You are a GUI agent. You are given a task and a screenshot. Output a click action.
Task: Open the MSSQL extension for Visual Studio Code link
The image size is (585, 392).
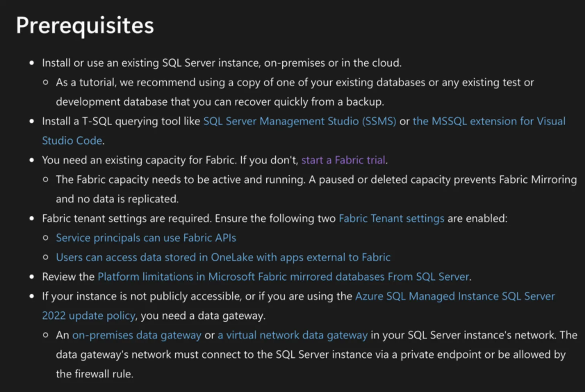pos(489,121)
